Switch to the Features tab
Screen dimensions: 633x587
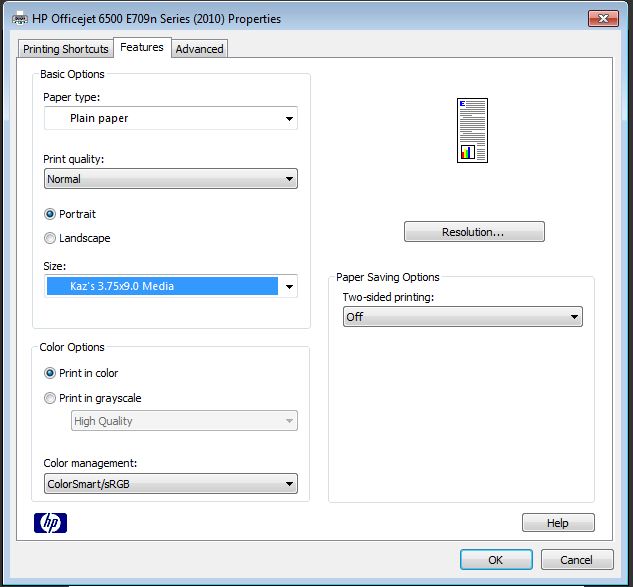(x=142, y=47)
